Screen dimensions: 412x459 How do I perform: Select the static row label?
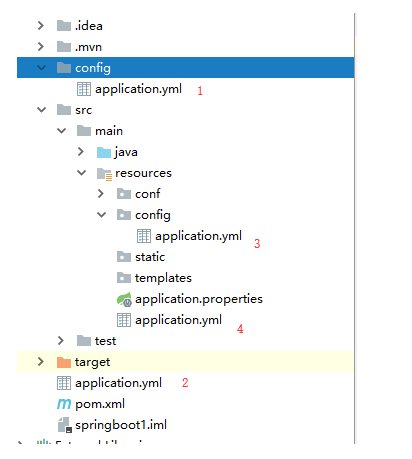(150, 257)
